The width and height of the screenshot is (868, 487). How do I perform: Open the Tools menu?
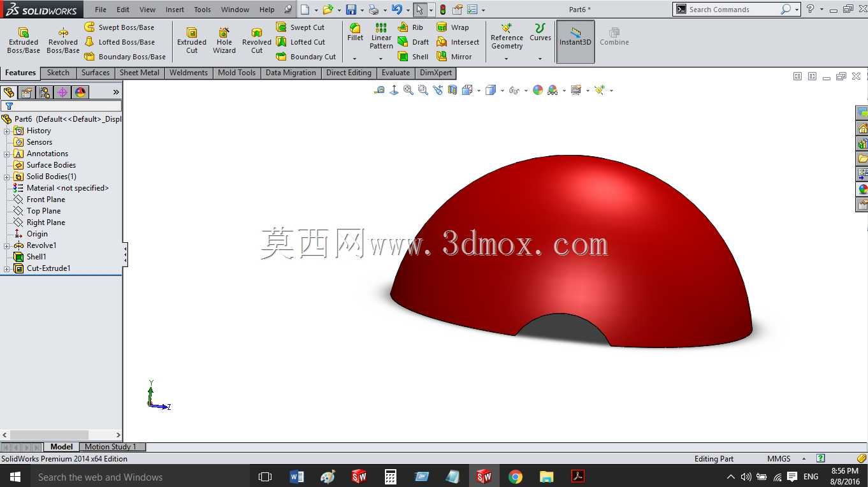[203, 10]
